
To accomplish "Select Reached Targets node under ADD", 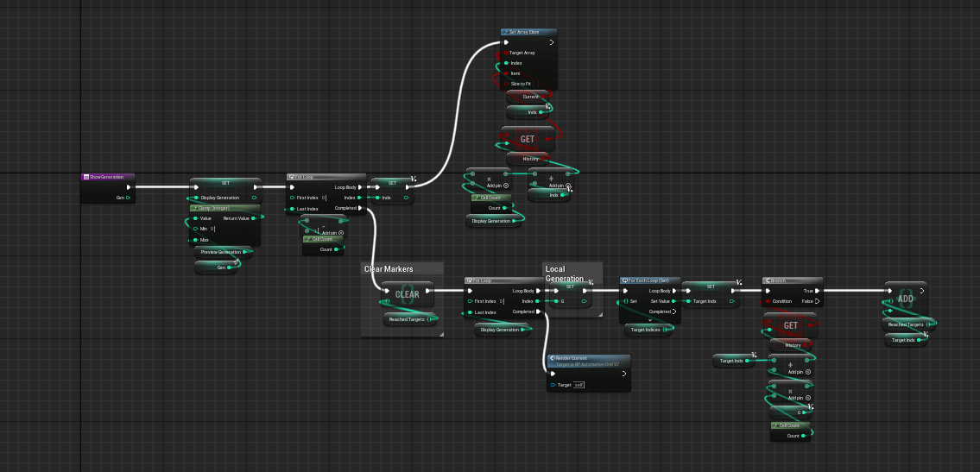I will pyautogui.click(x=908, y=324).
